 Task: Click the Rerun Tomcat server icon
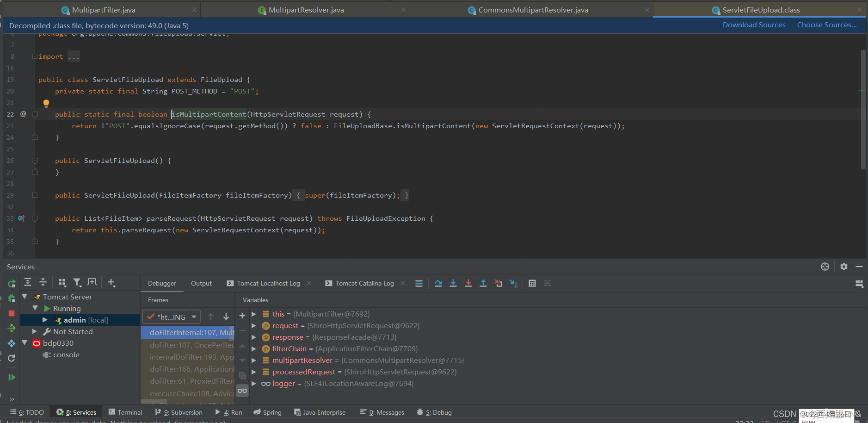coord(12,283)
